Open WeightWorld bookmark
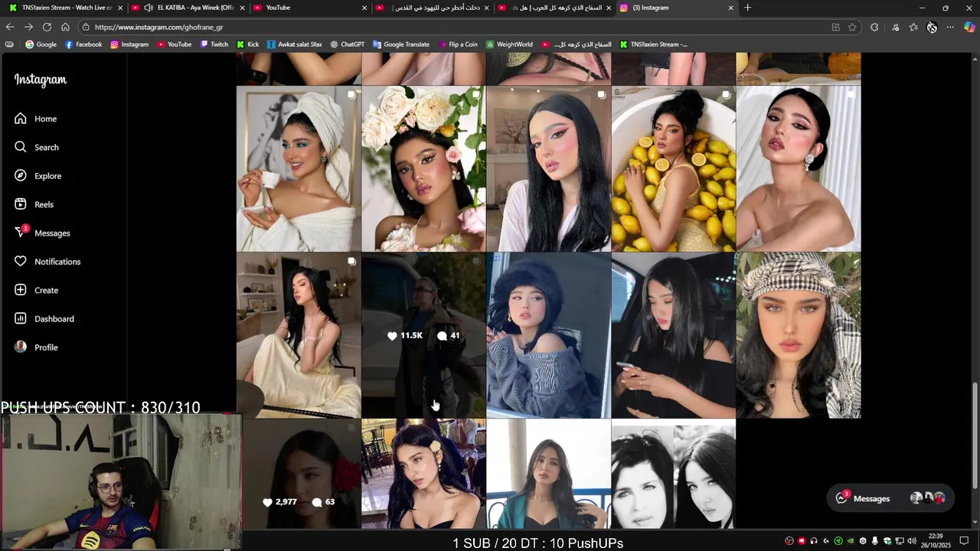The width and height of the screenshot is (980, 551). pos(509,44)
